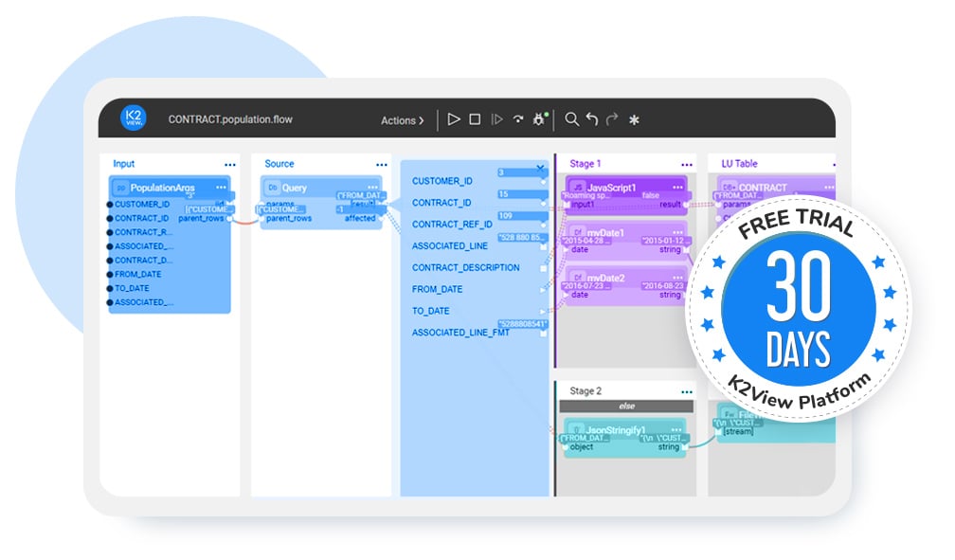Run the flow using the play icon
Viewport: 955px width, 560px height.
coord(454,119)
